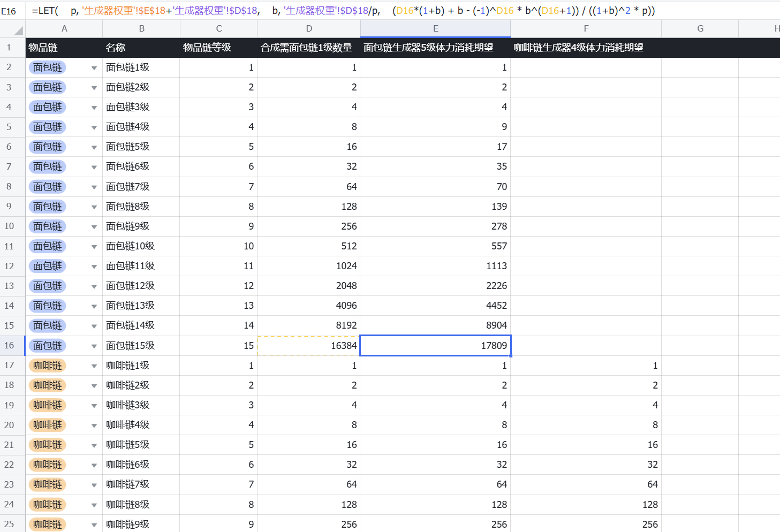Select cell with value 17809

(435, 346)
